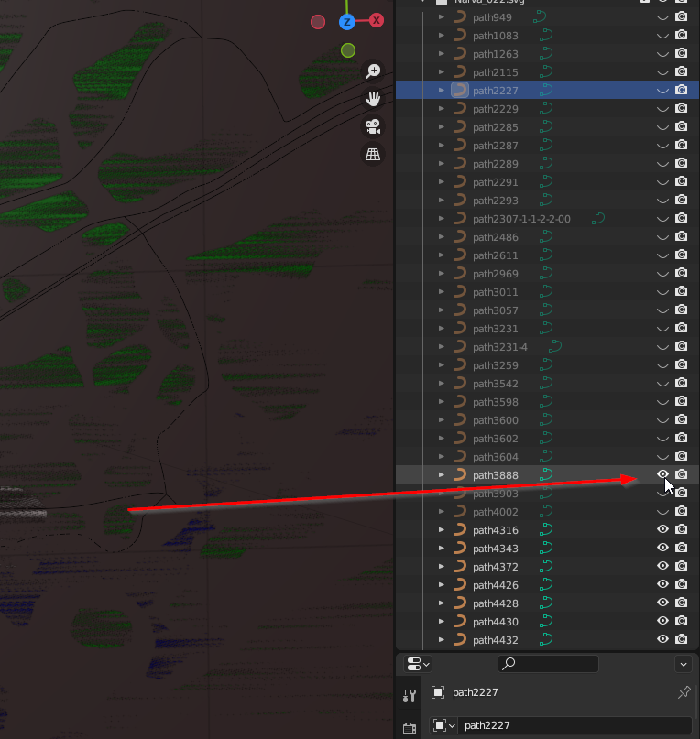The height and width of the screenshot is (739, 700).
Task: Click the curve icon of path2227
Action: [459, 90]
